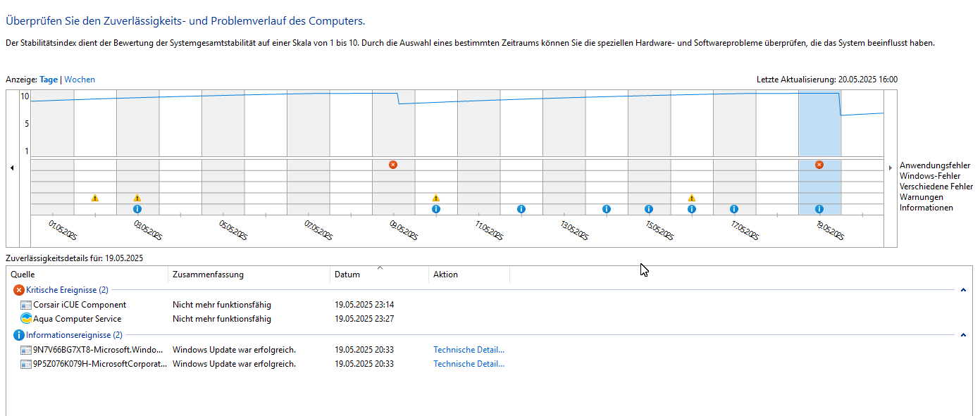
Task: Switch the view to Wochen
Action: [80, 80]
